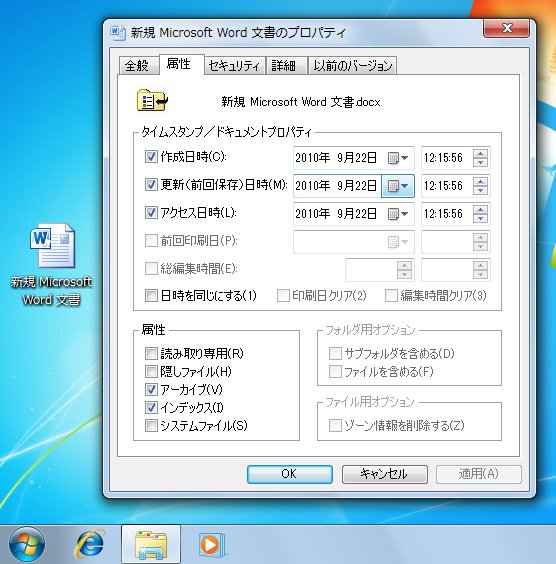
Task: Switch to the 詳細 tab
Action: pos(286,65)
